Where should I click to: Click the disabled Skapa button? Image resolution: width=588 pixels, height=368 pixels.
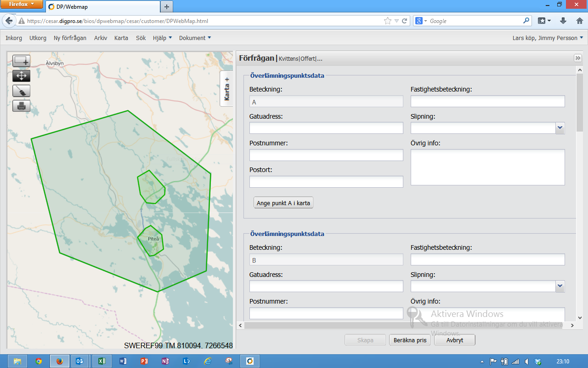click(365, 340)
